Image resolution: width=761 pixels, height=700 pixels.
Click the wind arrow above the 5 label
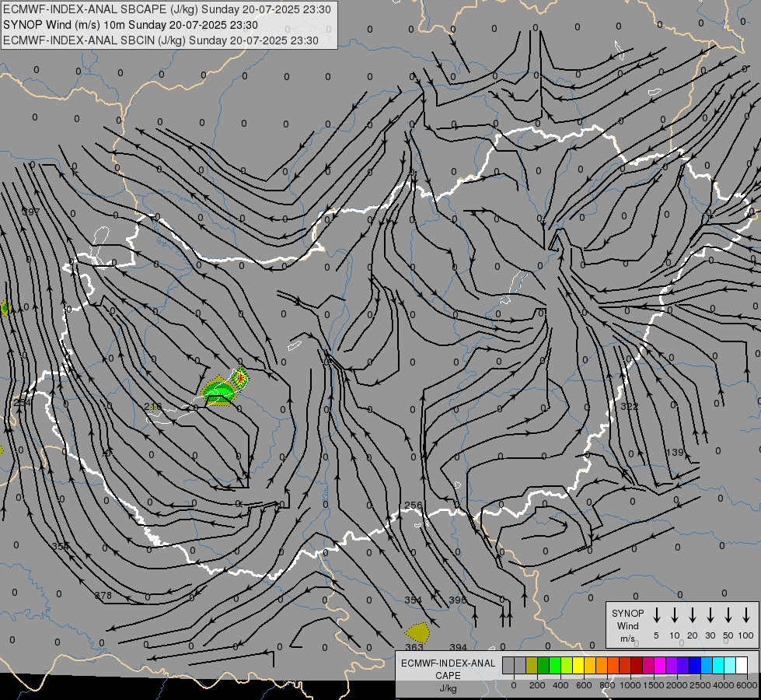pos(656,615)
